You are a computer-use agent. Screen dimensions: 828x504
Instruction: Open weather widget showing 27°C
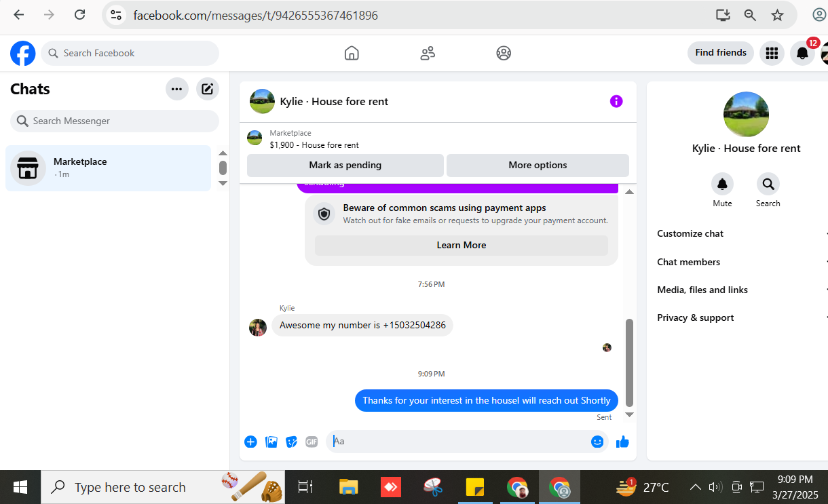(x=643, y=487)
